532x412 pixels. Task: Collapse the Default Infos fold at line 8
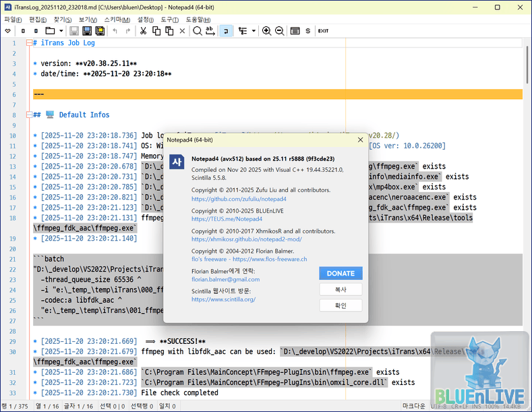click(28, 115)
